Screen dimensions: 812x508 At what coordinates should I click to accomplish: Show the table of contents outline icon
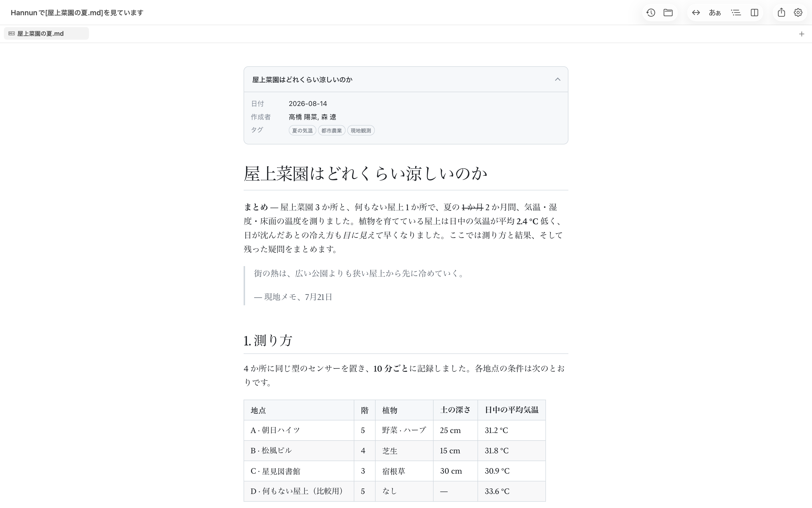click(x=736, y=13)
